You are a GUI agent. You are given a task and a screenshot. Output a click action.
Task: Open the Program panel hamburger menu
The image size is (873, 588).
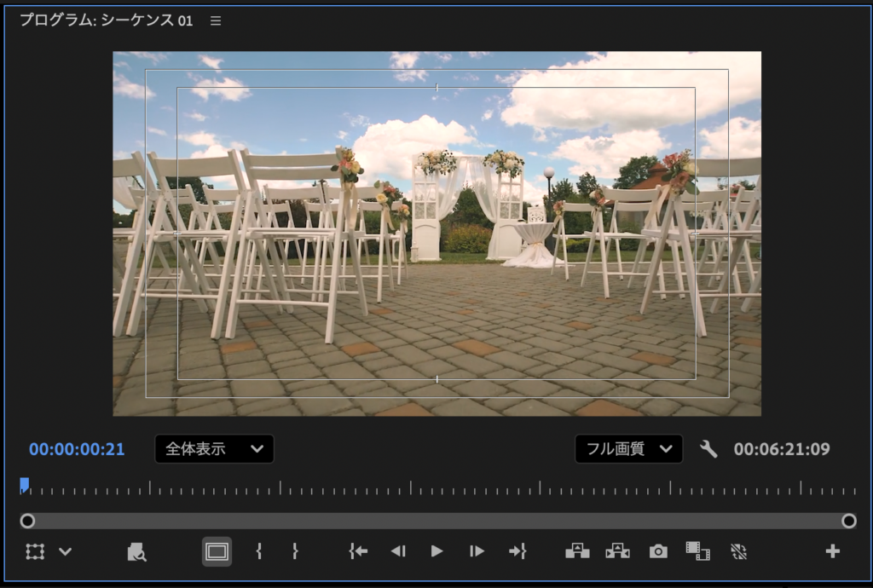point(216,20)
